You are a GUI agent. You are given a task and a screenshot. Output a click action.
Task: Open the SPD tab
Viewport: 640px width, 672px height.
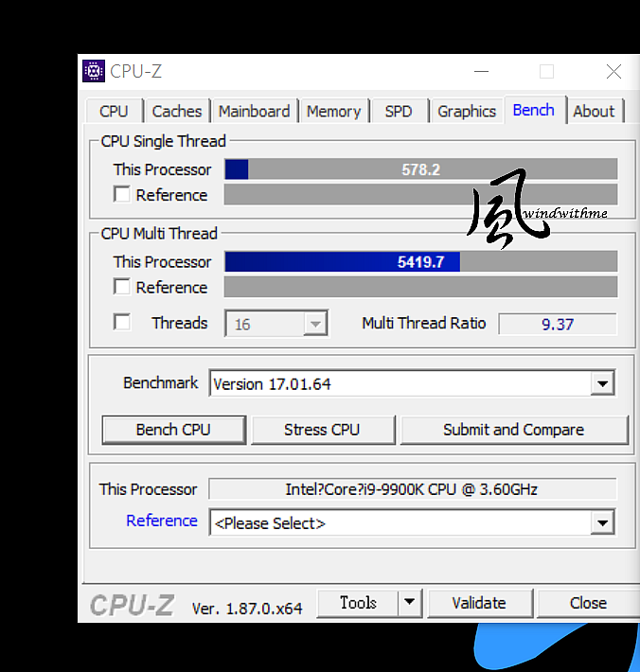click(x=399, y=112)
